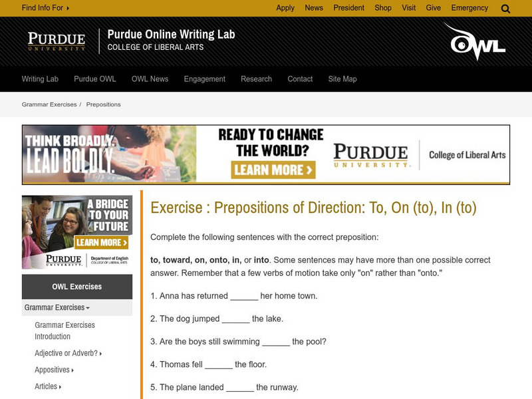Open OWL News navigation item

pos(150,79)
